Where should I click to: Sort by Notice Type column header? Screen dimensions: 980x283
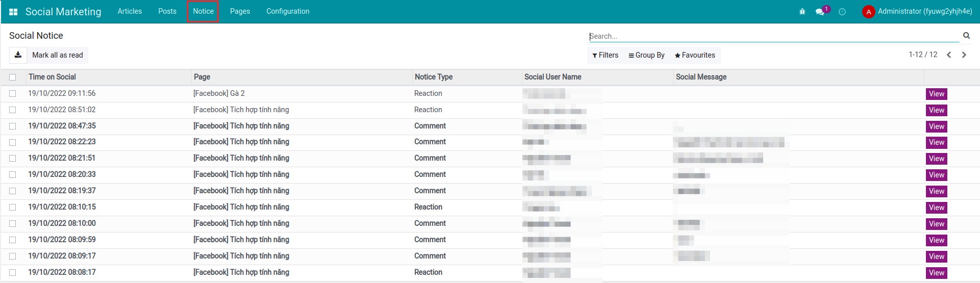[434, 77]
